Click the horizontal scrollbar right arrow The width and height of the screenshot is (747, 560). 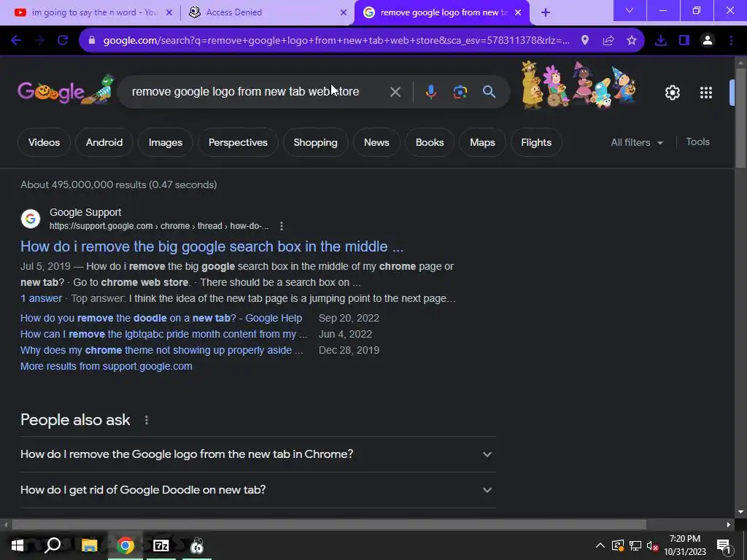point(729,525)
